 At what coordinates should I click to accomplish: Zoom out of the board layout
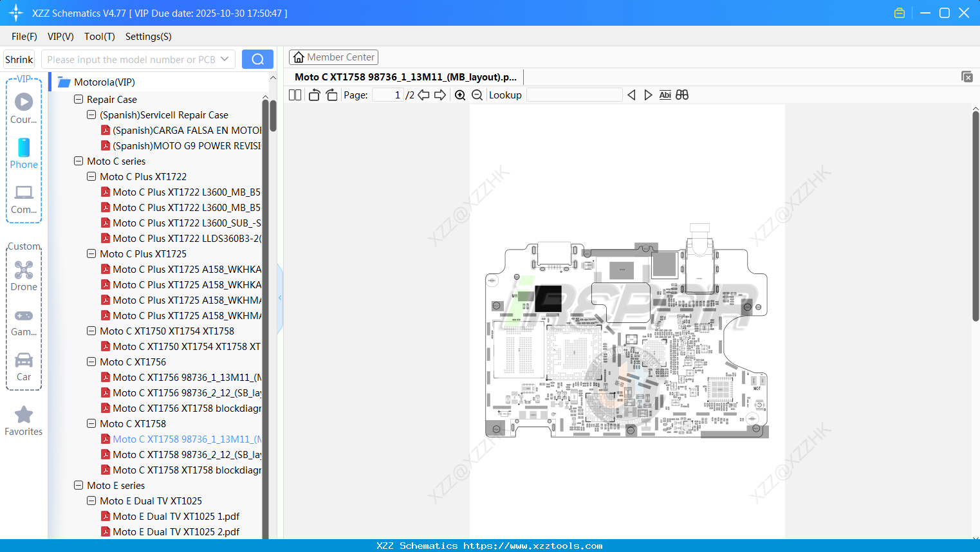point(476,95)
